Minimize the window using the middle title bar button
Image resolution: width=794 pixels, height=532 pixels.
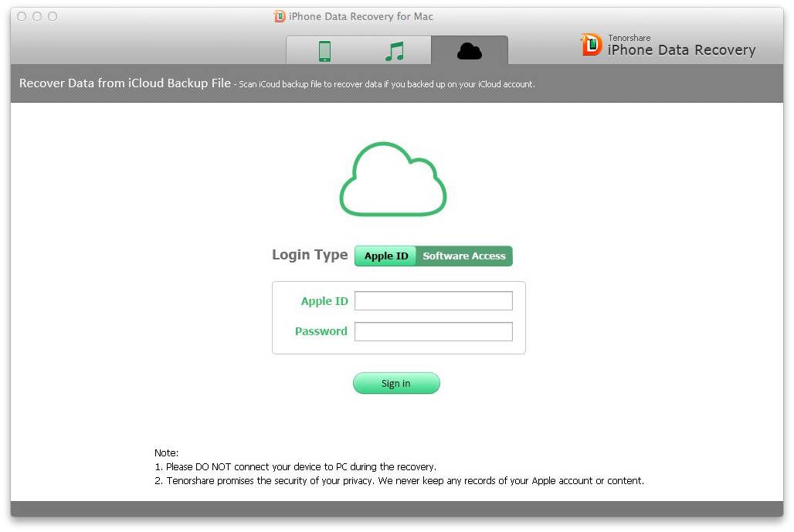pos(37,16)
